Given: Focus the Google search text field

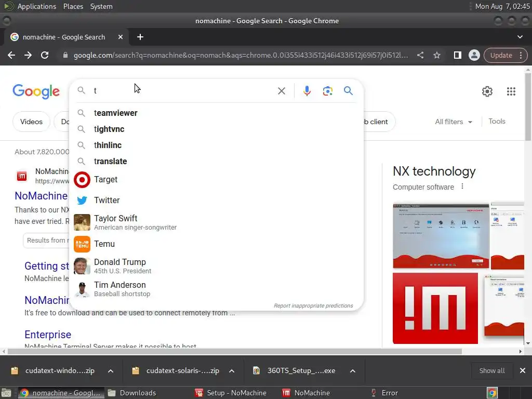Looking at the screenshot, I should coord(183,90).
